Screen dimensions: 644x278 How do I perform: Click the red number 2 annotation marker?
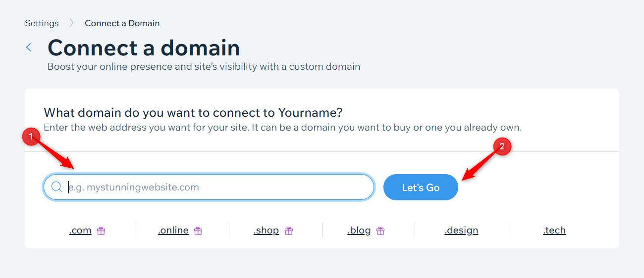click(x=502, y=146)
